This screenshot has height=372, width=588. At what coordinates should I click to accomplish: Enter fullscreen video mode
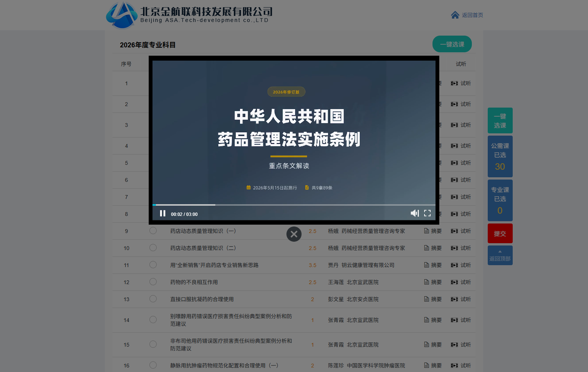point(427,213)
